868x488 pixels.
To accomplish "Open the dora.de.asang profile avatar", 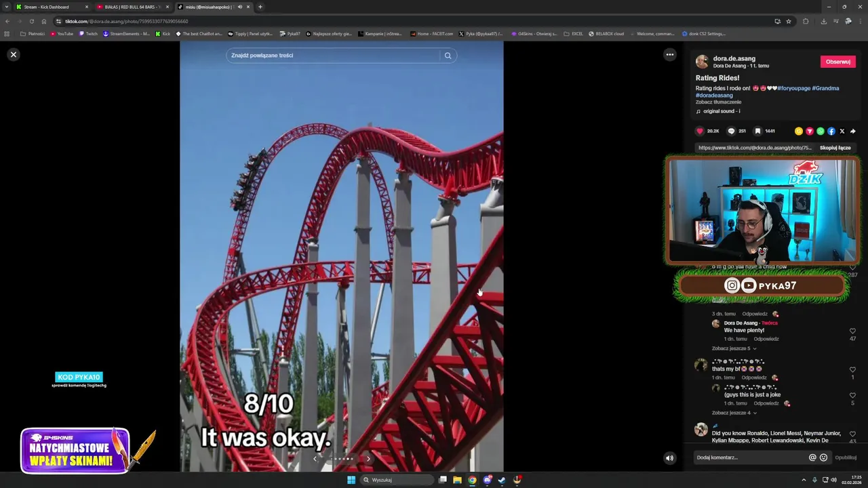I will (x=702, y=62).
